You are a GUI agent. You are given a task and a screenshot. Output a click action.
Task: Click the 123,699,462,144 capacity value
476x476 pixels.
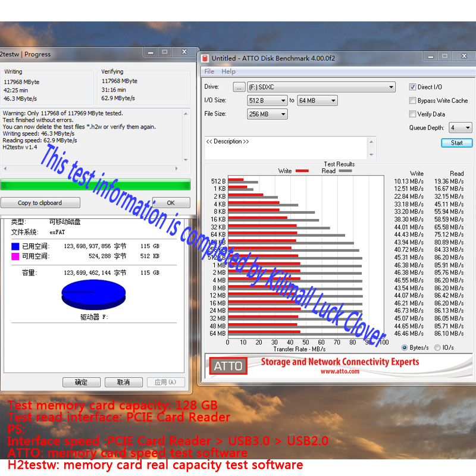87,273
